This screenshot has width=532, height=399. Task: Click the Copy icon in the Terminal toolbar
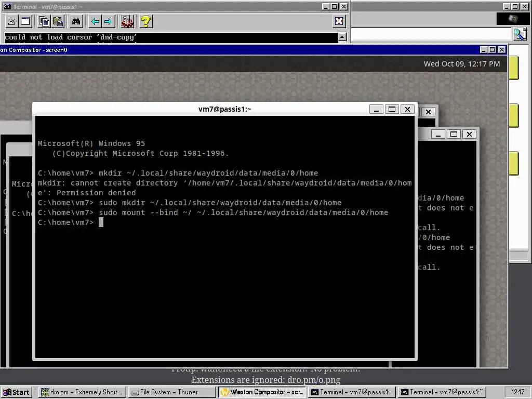click(x=44, y=21)
